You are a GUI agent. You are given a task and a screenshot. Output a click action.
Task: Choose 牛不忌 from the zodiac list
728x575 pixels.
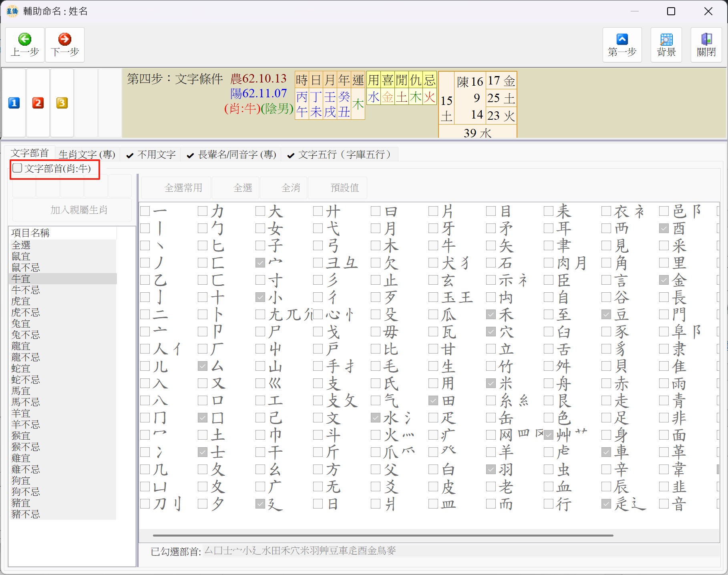(x=26, y=290)
